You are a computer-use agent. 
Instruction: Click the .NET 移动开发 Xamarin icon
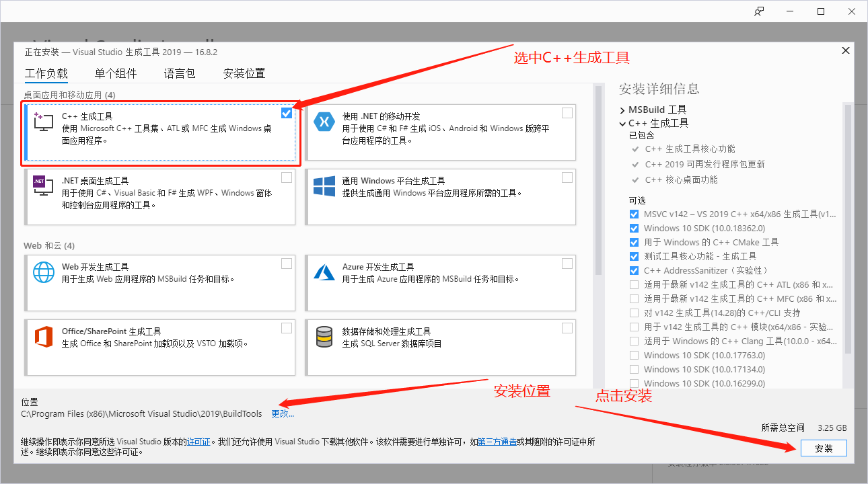click(324, 122)
